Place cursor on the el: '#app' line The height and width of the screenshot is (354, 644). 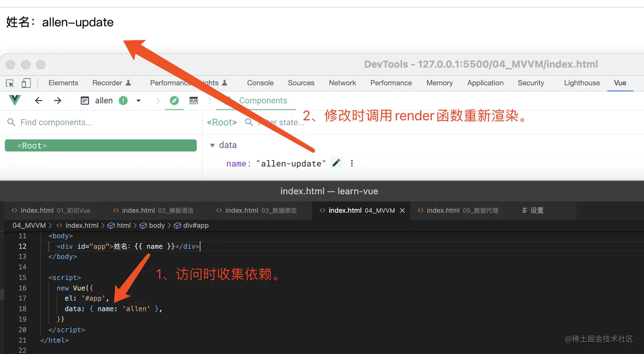[x=87, y=298]
